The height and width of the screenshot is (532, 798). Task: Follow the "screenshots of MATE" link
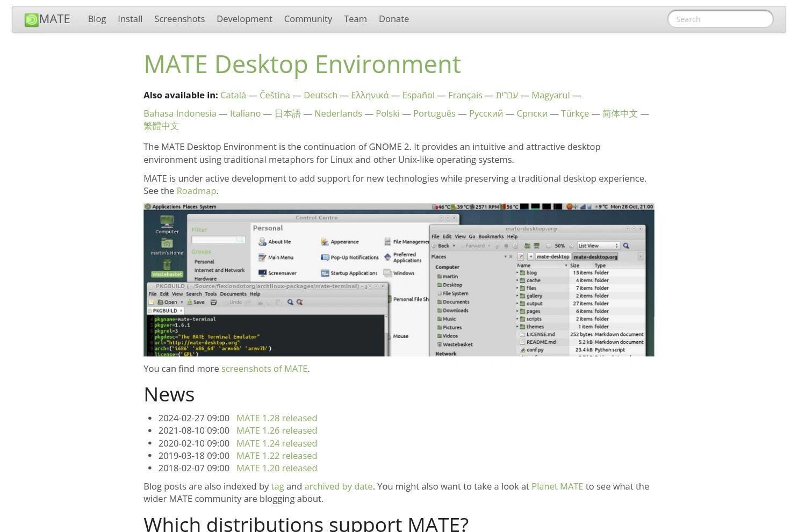(x=264, y=369)
